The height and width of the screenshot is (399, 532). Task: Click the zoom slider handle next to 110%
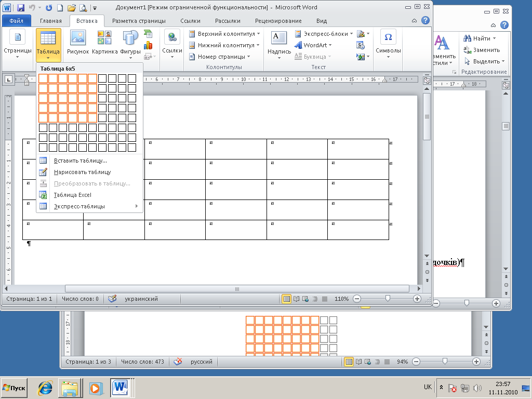[388, 299]
